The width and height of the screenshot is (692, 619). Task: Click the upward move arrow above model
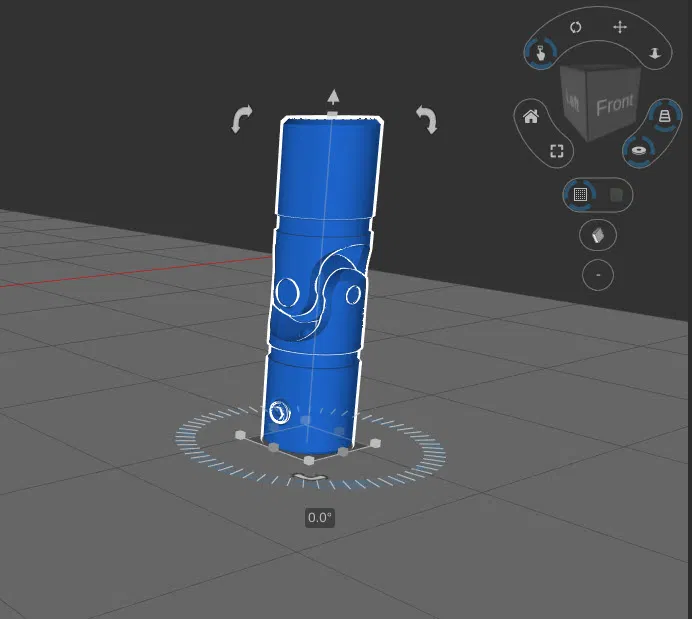(x=334, y=97)
